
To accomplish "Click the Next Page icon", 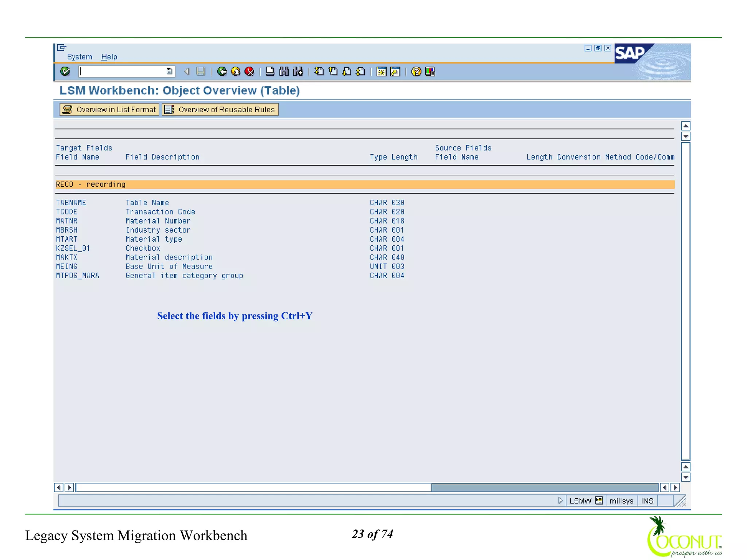I will [347, 71].
